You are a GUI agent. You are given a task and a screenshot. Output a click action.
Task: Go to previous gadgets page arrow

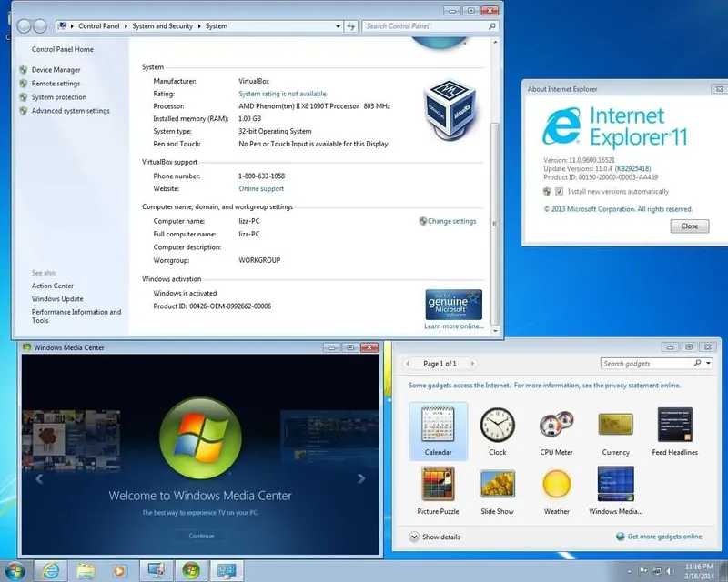[x=408, y=364]
